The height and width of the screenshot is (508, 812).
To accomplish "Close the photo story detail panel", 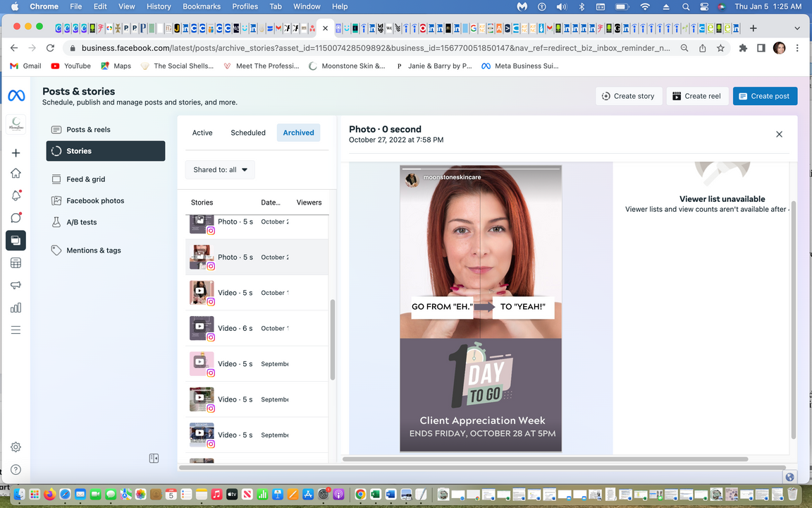I will tap(779, 134).
